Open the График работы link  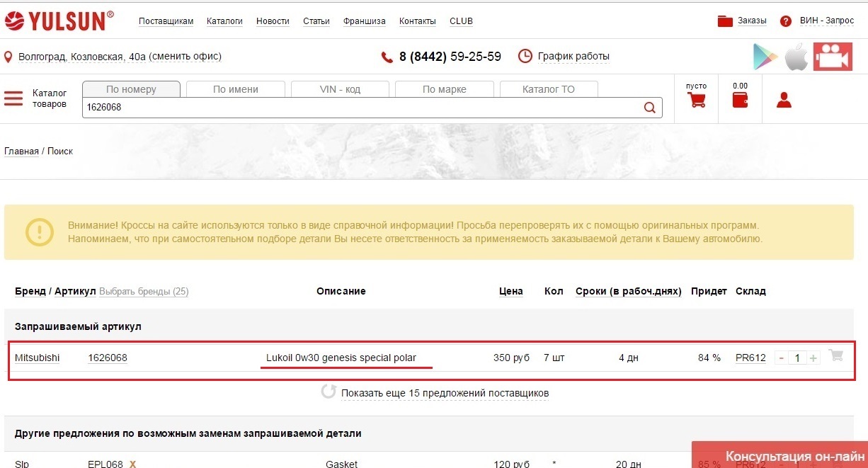(573, 57)
